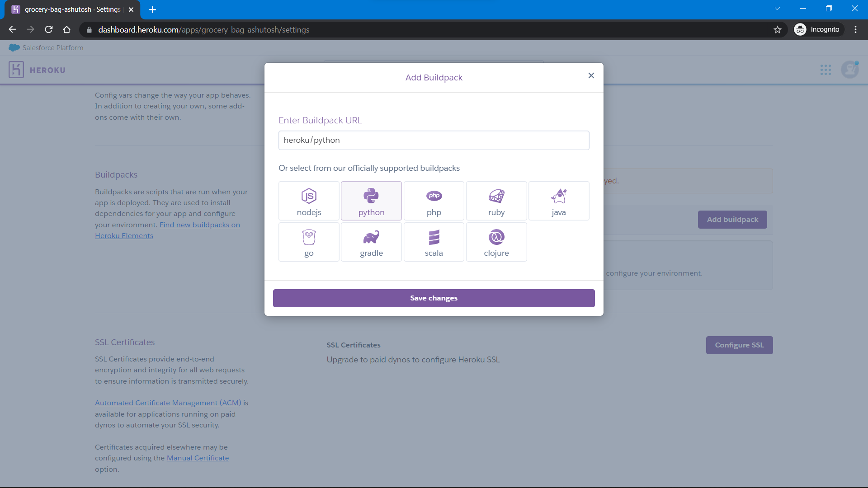
Task: Select the java buildpack
Action: tap(559, 201)
